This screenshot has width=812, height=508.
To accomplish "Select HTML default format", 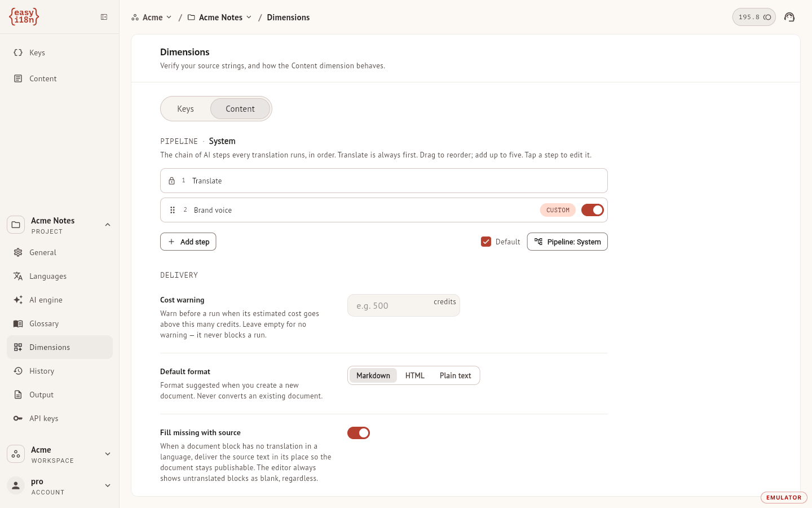I will [x=415, y=375].
